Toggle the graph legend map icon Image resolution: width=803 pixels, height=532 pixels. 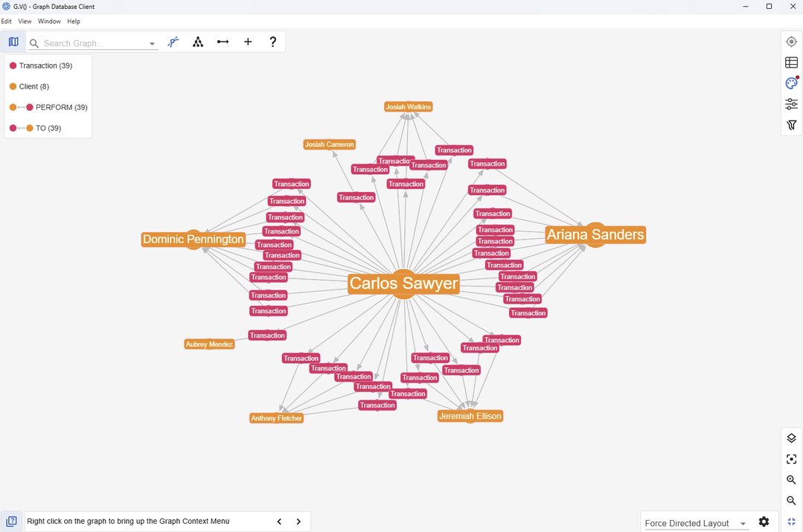click(x=13, y=42)
